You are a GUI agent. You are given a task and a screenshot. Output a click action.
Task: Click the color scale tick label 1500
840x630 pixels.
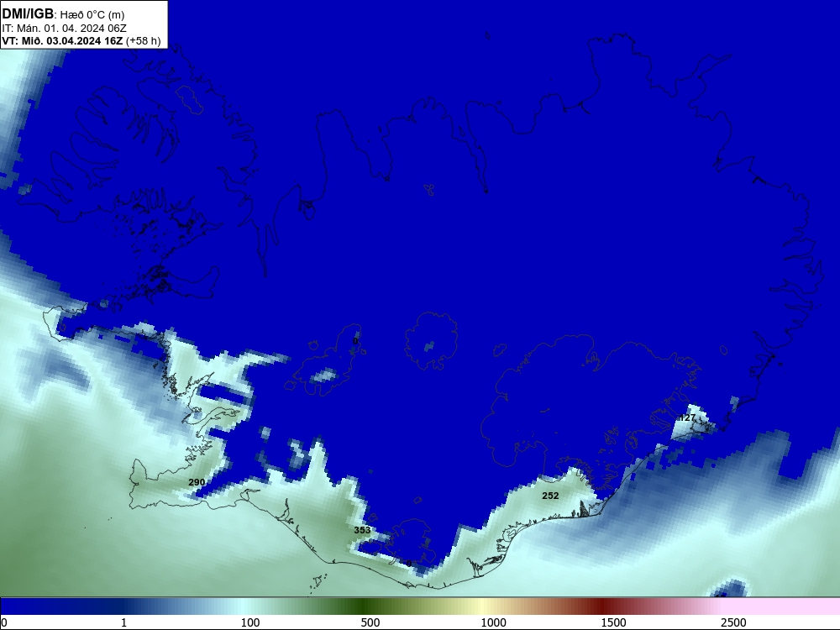(x=613, y=622)
